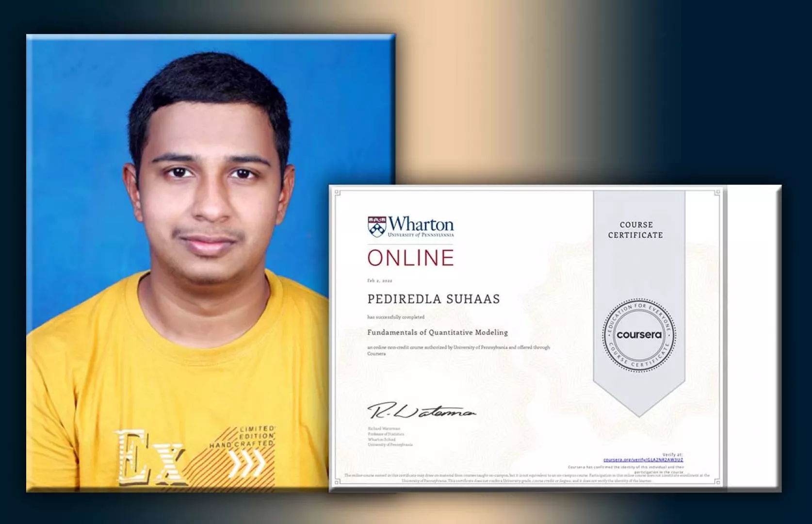
Task: Expand the course description paragraph
Action: point(459,350)
